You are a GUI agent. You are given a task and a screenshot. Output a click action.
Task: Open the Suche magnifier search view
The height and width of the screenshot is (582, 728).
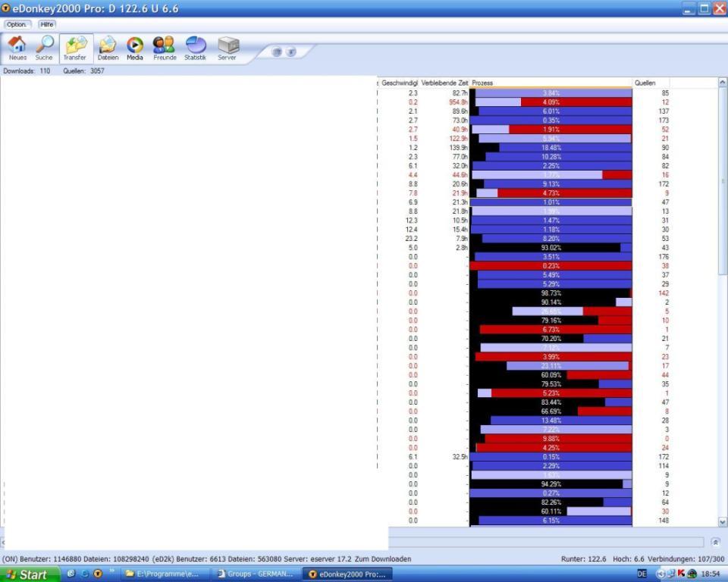[x=44, y=48]
